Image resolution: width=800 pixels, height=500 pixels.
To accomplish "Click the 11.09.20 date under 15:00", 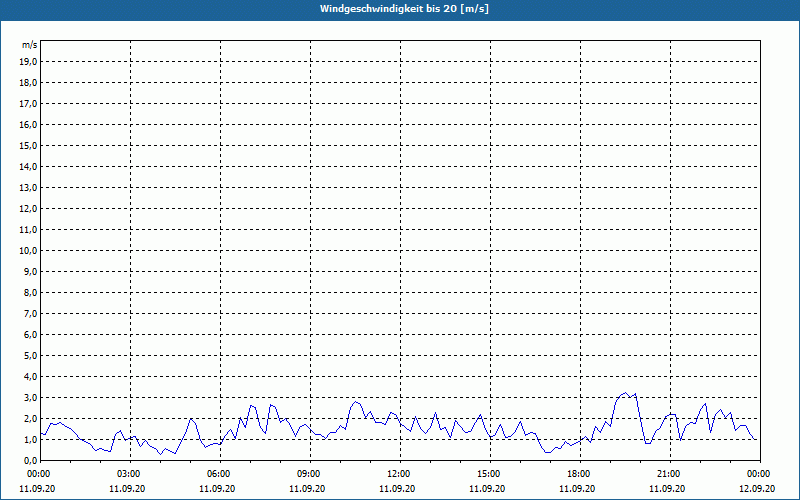I will (487, 489).
